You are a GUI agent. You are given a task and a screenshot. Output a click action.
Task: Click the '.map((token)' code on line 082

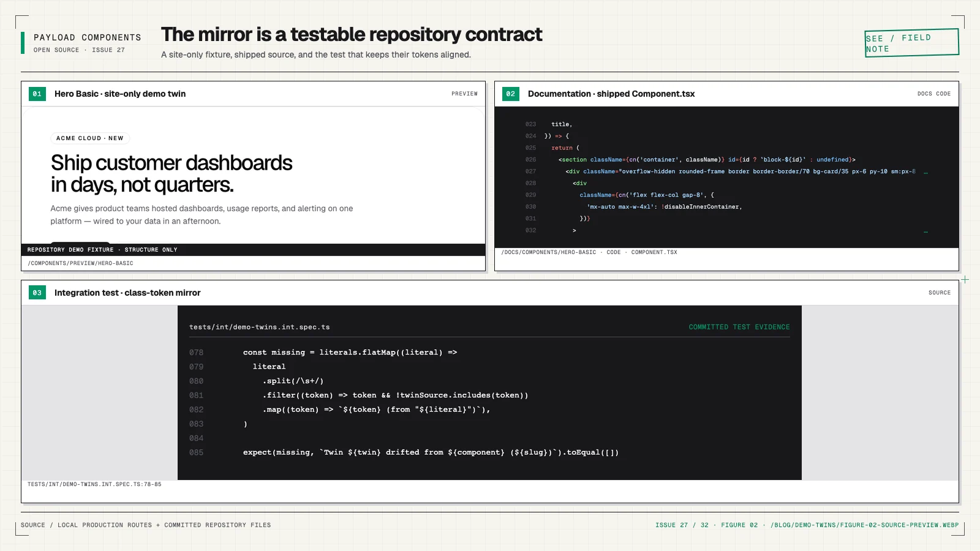point(377,410)
